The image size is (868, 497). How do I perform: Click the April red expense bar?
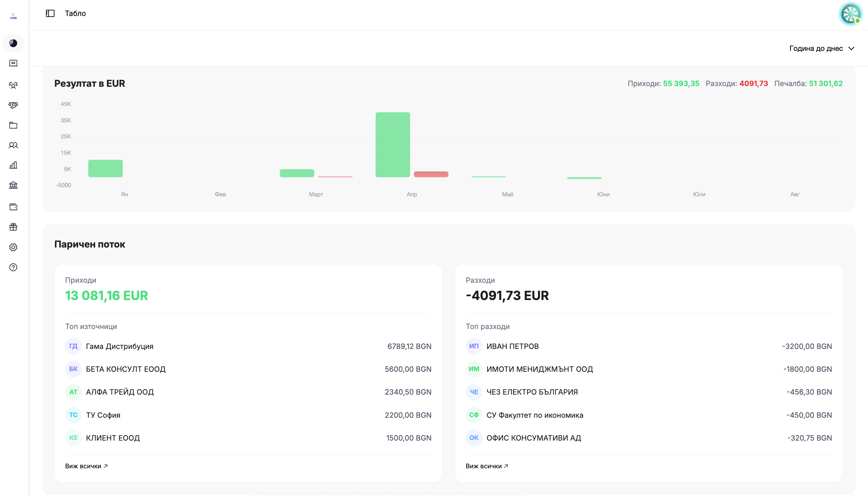(x=431, y=174)
